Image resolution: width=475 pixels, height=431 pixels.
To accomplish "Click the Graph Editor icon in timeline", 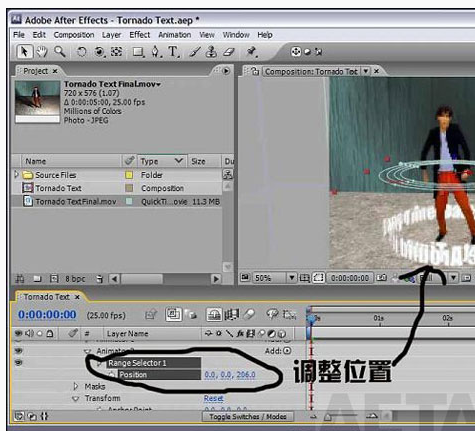I will [289, 314].
